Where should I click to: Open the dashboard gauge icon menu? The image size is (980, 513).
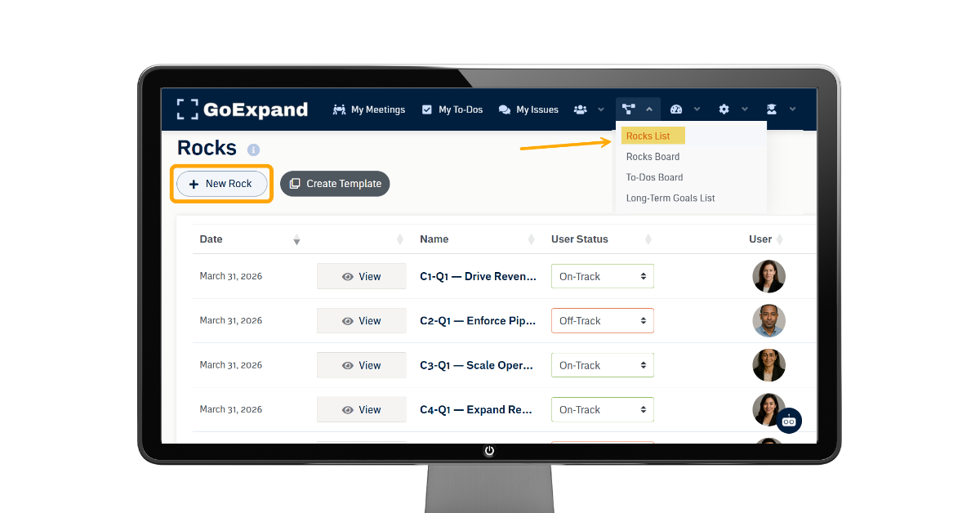[x=676, y=109]
